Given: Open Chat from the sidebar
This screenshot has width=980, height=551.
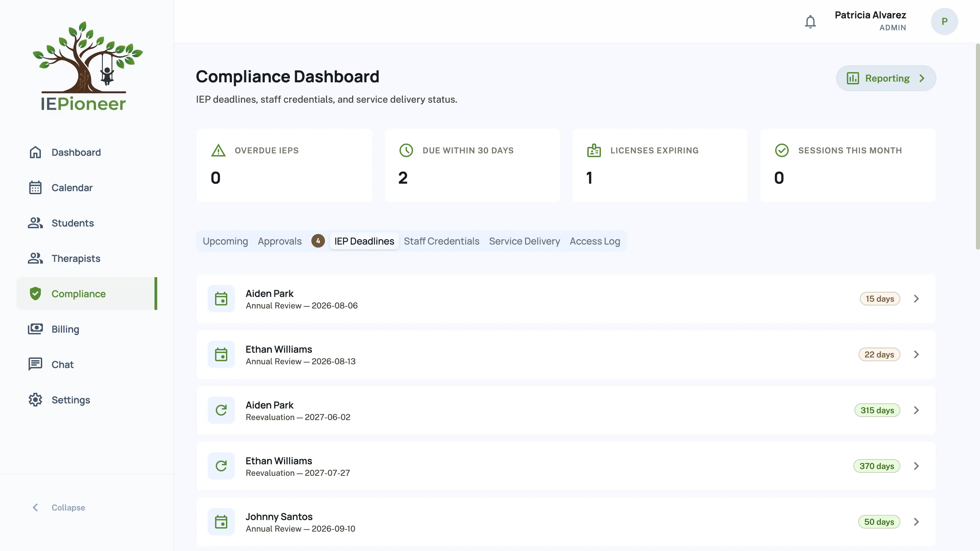Looking at the screenshot, I should [87, 364].
